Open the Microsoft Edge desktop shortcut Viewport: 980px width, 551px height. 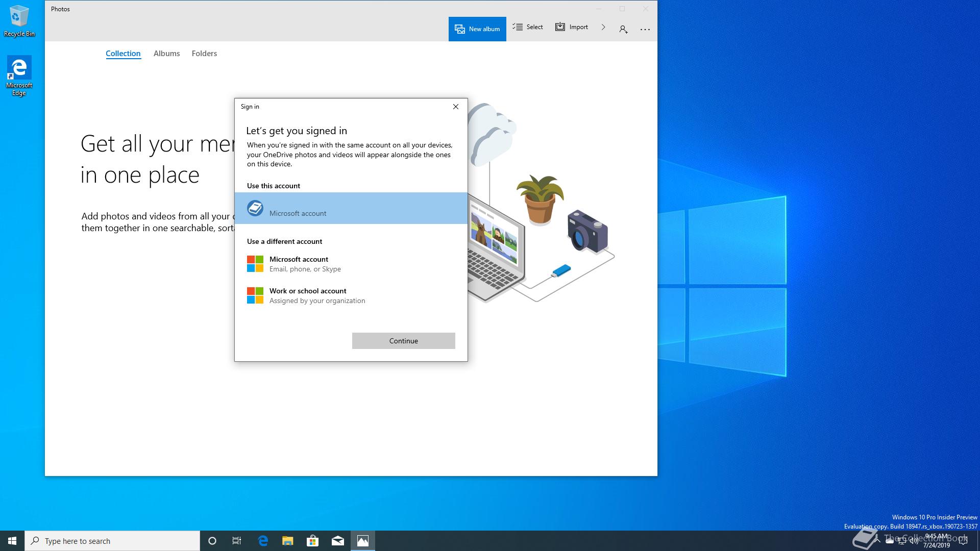pyautogui.click(x=19, y=76)
